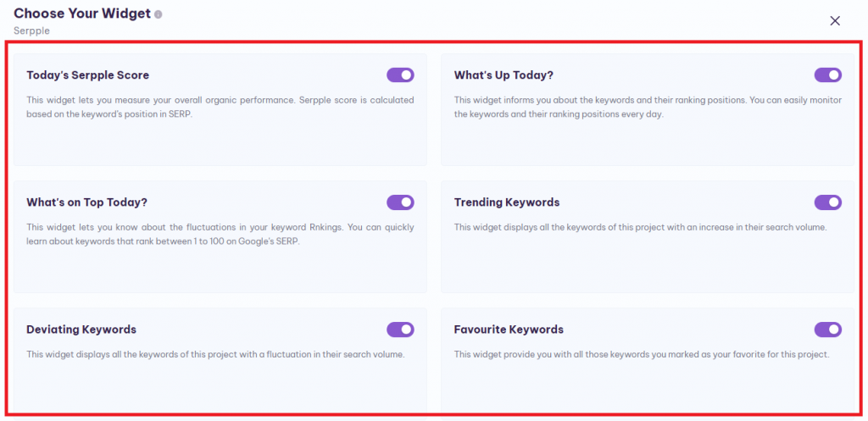Click the Serpple subtitle text
The width and height of the screenshot is (868, 421).
(x=31, y=30)
